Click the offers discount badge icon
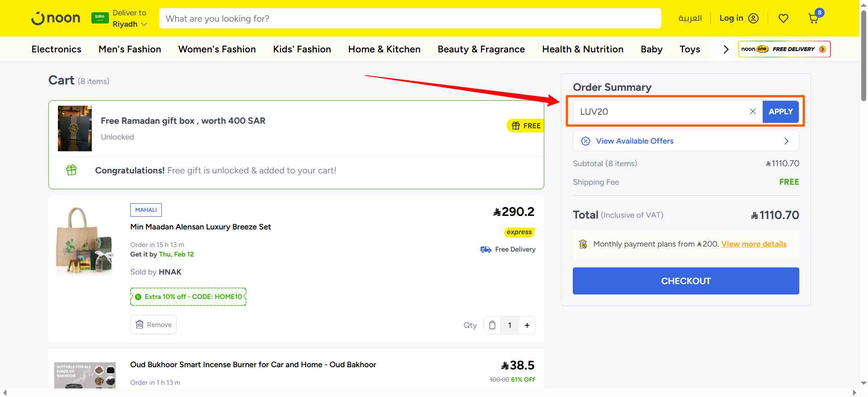The image size is (868, 397). click(x=585, y=141)
